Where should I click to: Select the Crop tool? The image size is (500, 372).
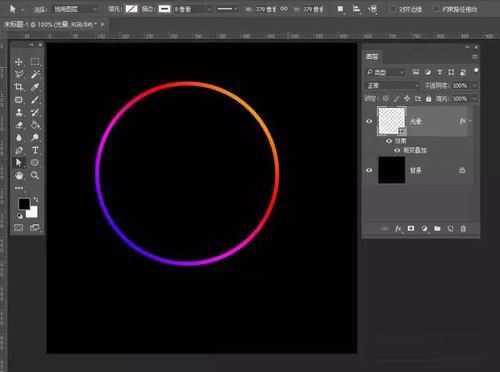(19, 87)
